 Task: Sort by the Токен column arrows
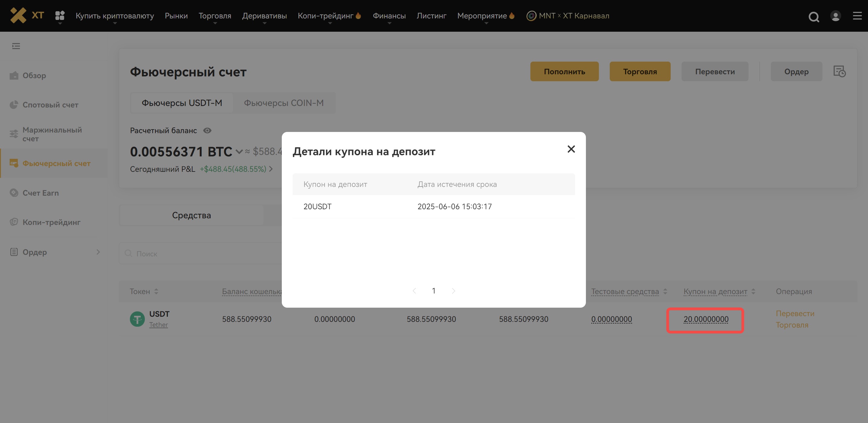pyautogui.click(x=156, y=291)
